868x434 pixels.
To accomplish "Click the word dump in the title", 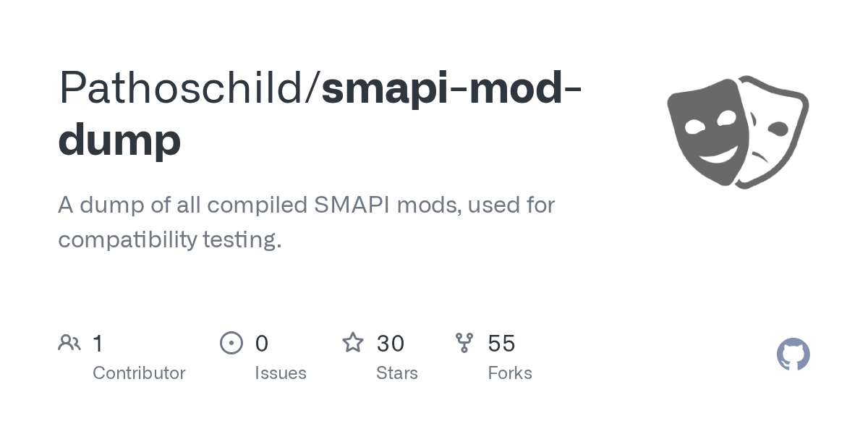I will [x=119, y=140].
